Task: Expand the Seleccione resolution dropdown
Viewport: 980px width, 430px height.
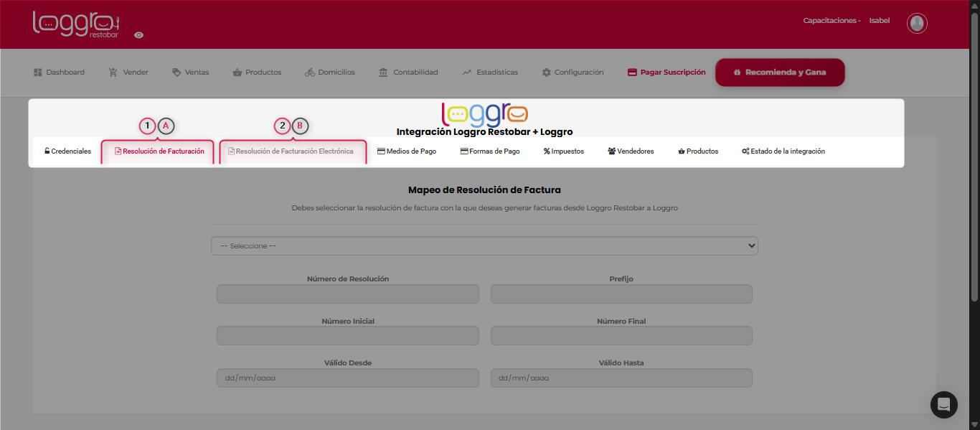Action: click(x=484, y=246)
